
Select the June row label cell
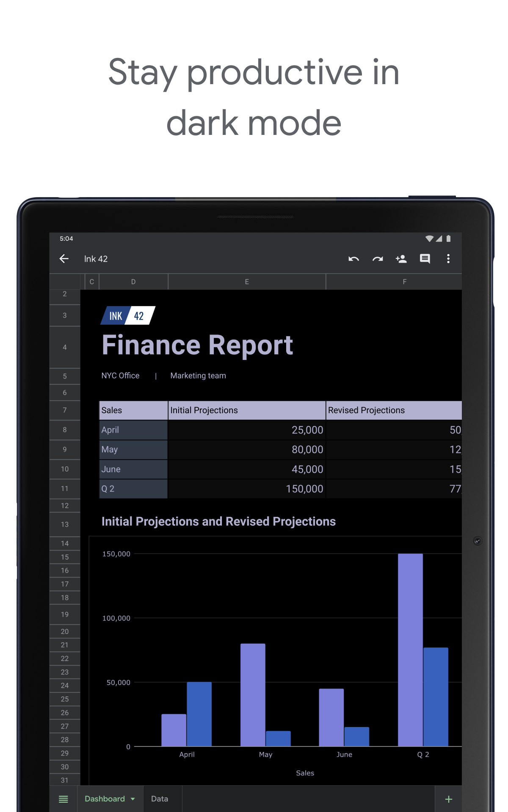[133, 469]
